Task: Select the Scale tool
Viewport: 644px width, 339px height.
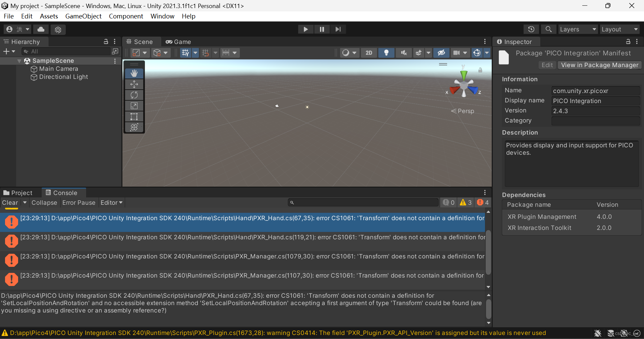Action: tap(134, 106)
